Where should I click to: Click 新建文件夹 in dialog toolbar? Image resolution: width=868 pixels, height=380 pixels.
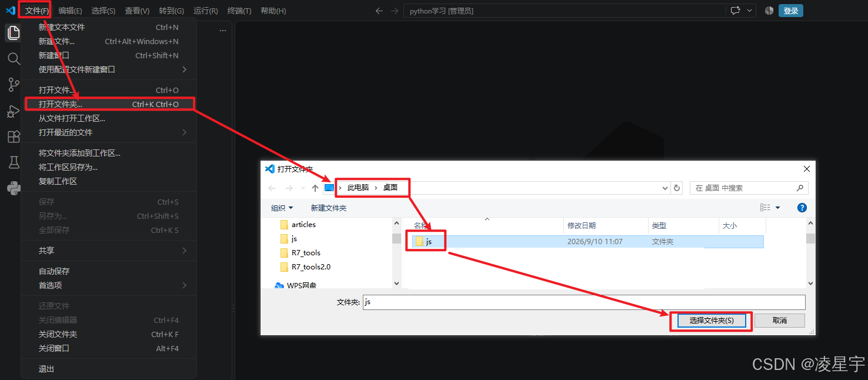coord(329,208)
